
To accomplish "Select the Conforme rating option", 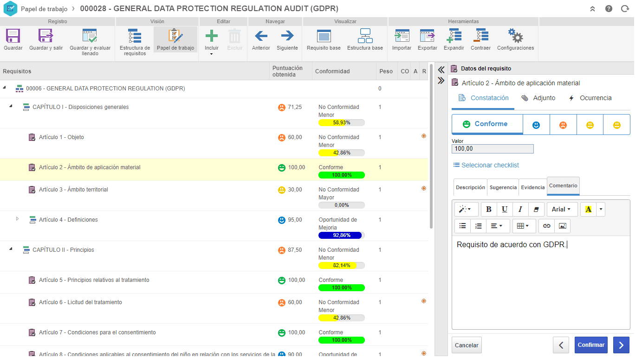I will coord(487,124).
